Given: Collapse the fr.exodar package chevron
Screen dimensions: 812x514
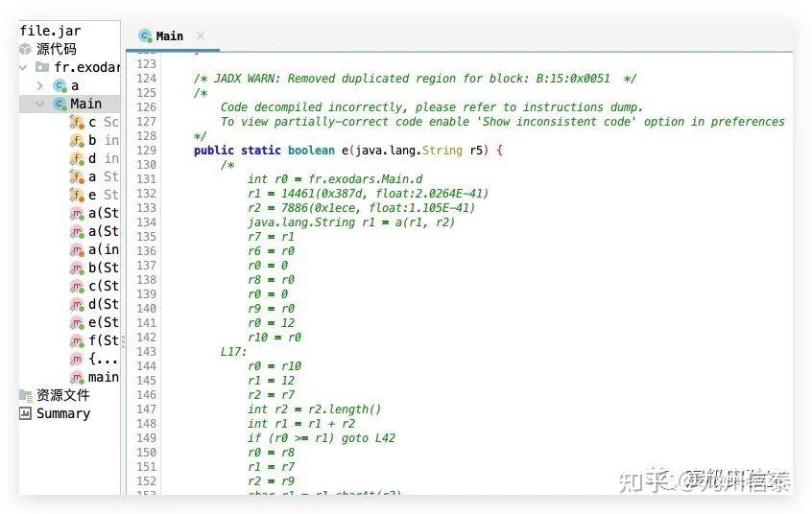Looking at the screenshot, I should [x=23, y=67].
